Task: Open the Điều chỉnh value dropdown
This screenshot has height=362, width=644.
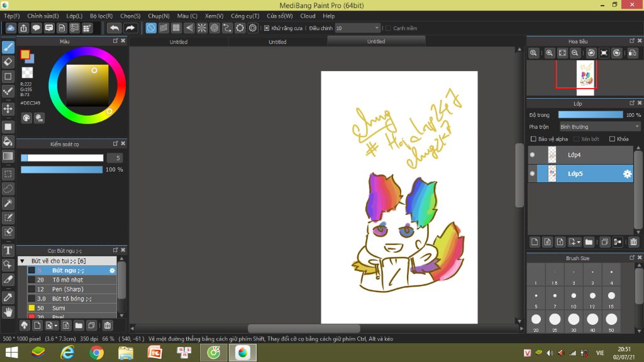Action: pyautogui.click(x=357, y=28)
